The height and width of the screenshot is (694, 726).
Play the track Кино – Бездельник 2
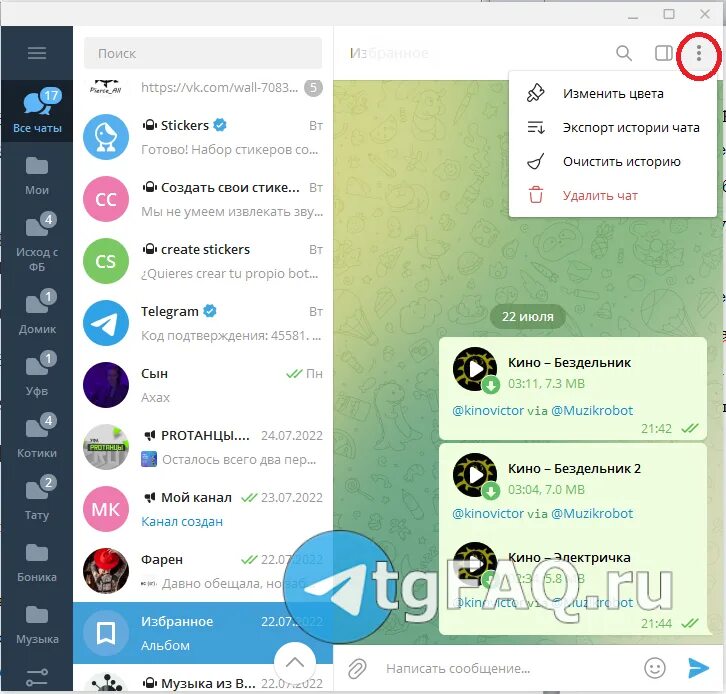pos(475,475)
